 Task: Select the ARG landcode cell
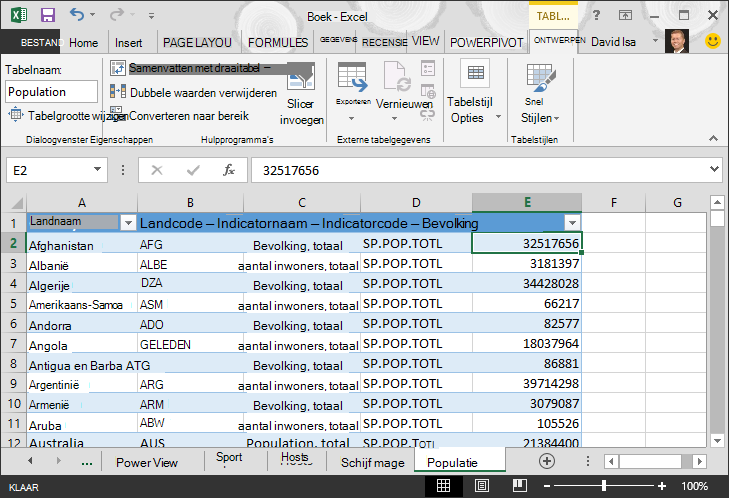[x=190, y=384]
